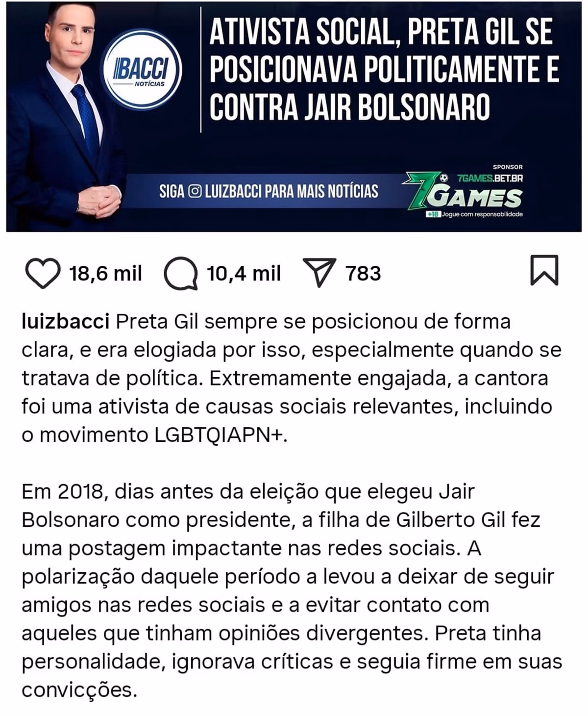The width and height of the screenshot is (588, 716).
Task: Click the 'Siga luizbacci para mais notícias' banner
Action: (x=269, y=191)
